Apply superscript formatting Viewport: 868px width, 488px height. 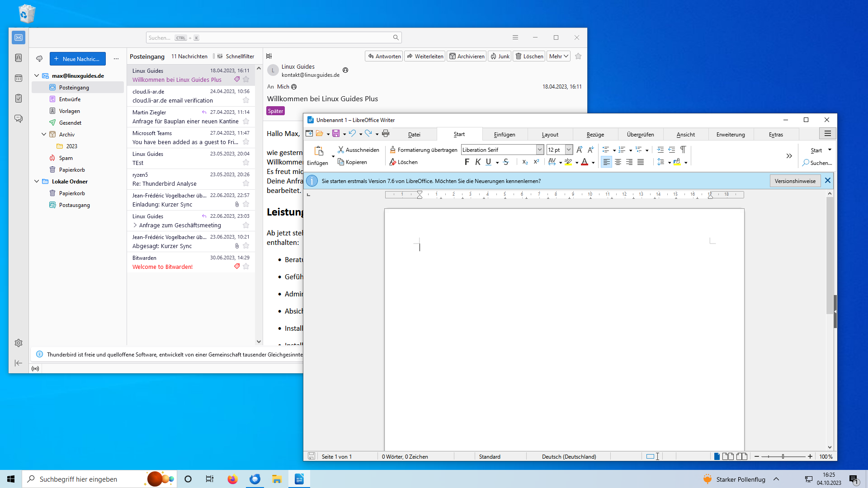click(x=536, y=162)
